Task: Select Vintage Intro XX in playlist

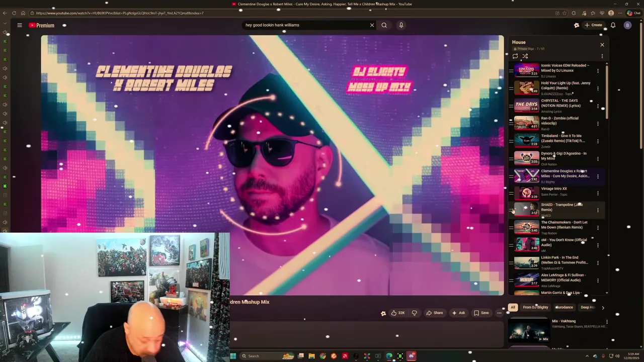Action: pyautogui.click(x=556, y=193)
